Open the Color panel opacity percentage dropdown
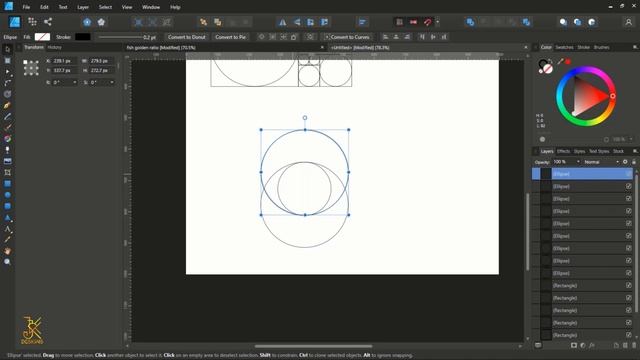 [x=631, y=139]
